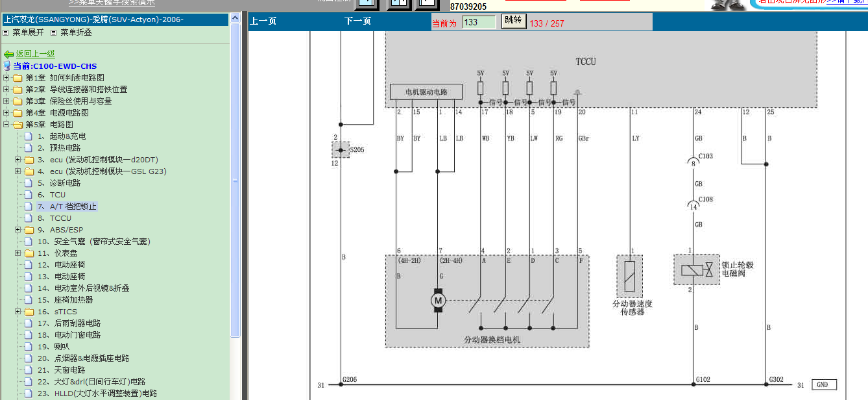
Task: Expand the 9、ABS/ESP folder
Action: 18,230
